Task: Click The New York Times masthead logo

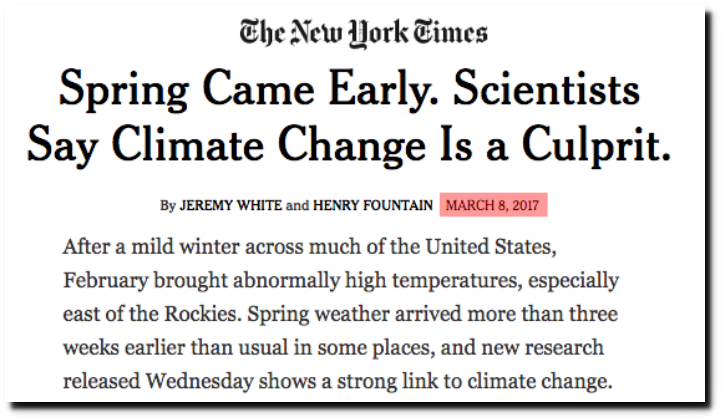Action: click(x=363, y=33)
